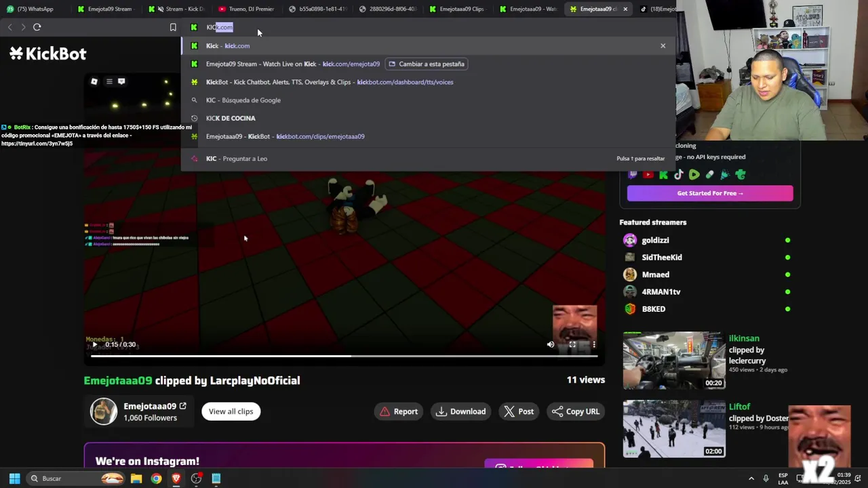Open the Mmaed streamer link
Screen dimensions: 868x488
pos(656,274)
